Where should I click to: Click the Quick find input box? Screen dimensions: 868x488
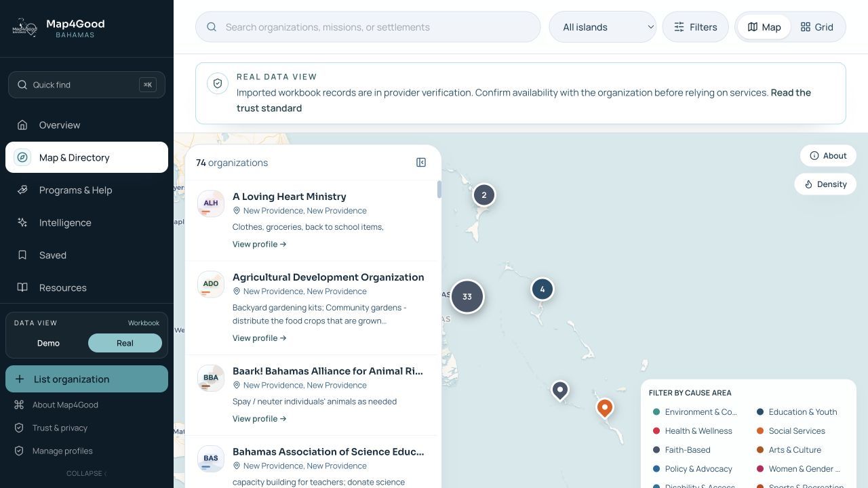[87, 85]
